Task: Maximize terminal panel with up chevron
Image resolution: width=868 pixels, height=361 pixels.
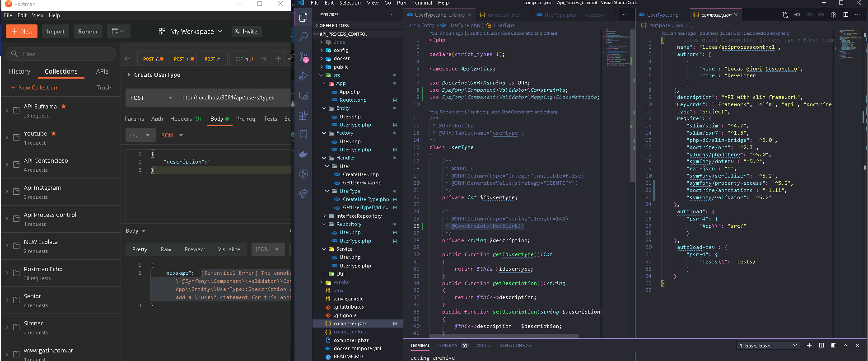Action: [845, 345]
